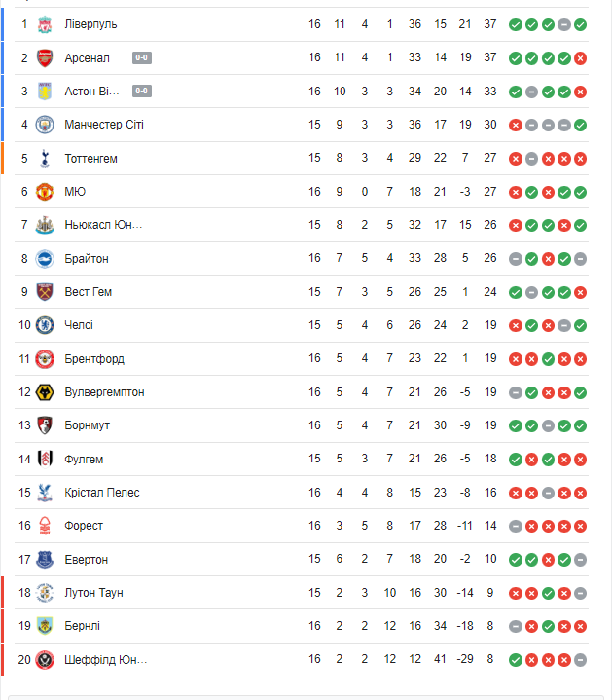Open the Brighton club logo
This screenshot has height=700, width=612.
45,259
